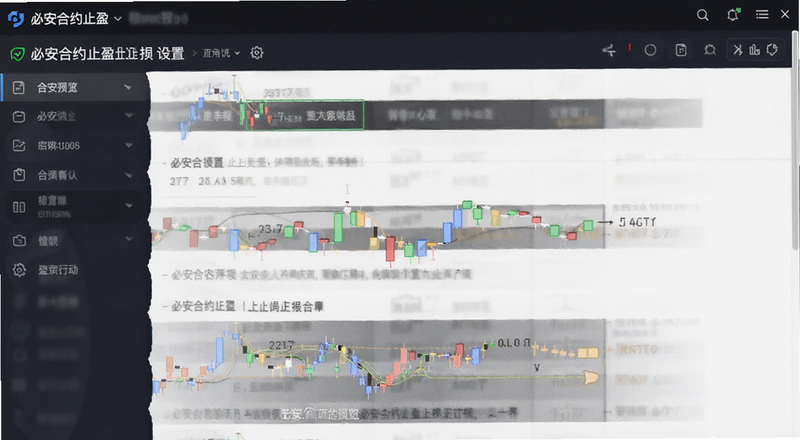Expand the chevron on the calendar-icon sidebar row
Viewport: 800px width, 440px height.
point(129,116)
